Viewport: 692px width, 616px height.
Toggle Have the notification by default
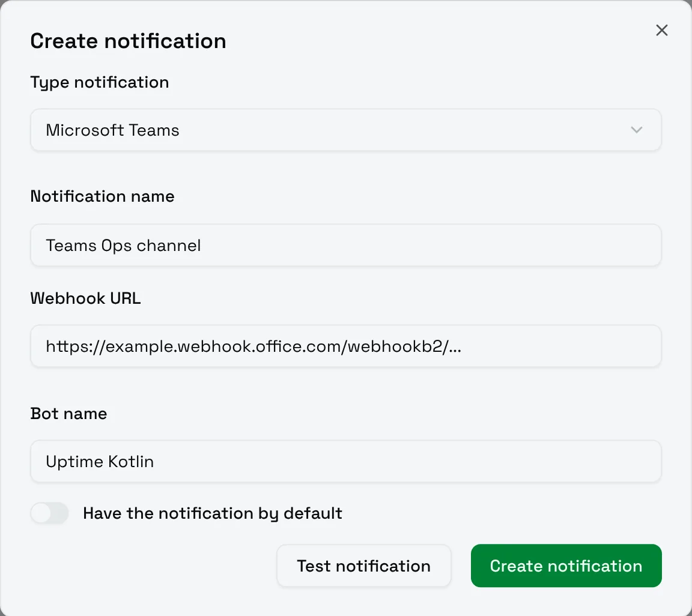point(49,513)
